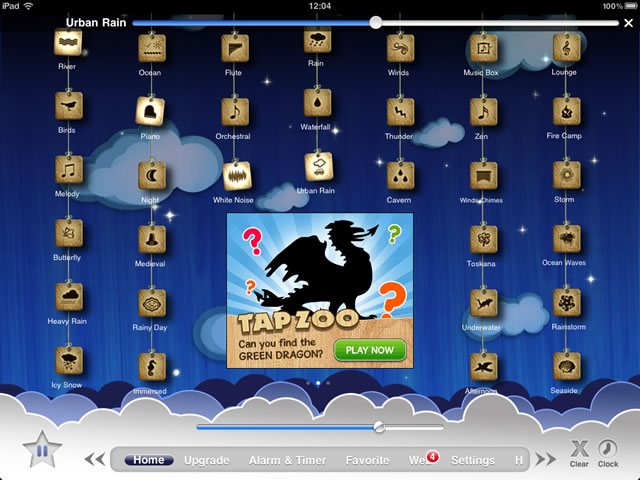Tap the Seaside shell tile
Viewport: 640px width, 480px height.
tap(567, 366)
